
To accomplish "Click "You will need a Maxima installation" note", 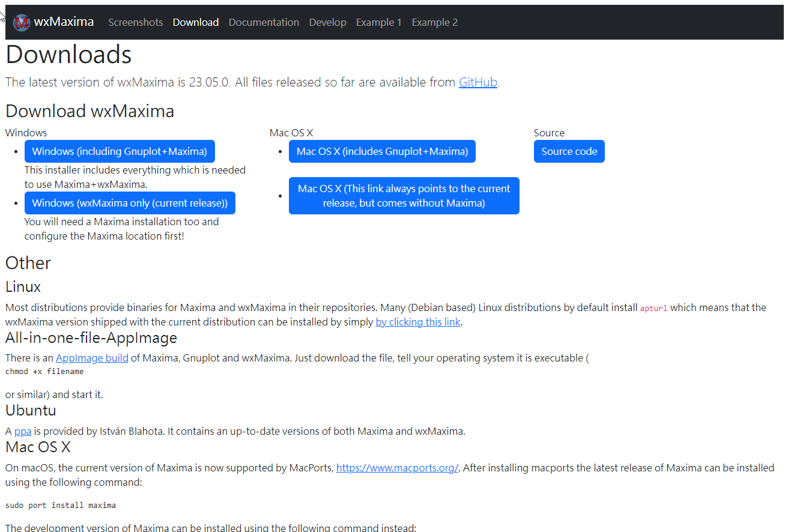I will 122,229.
